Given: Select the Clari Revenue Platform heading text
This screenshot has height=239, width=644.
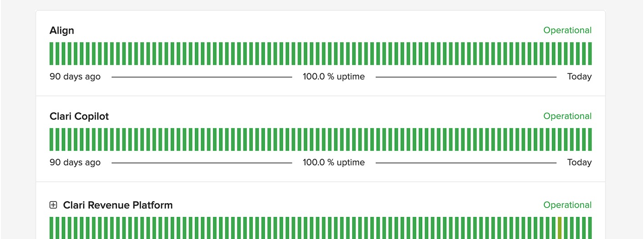Looking at the screenshot, I should pos(118,205).
